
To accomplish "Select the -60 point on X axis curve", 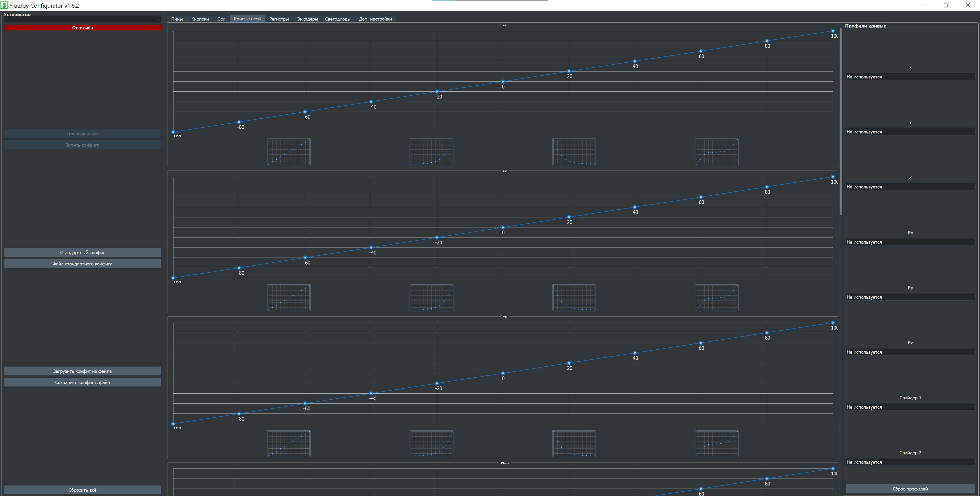I will click(305, 112).
